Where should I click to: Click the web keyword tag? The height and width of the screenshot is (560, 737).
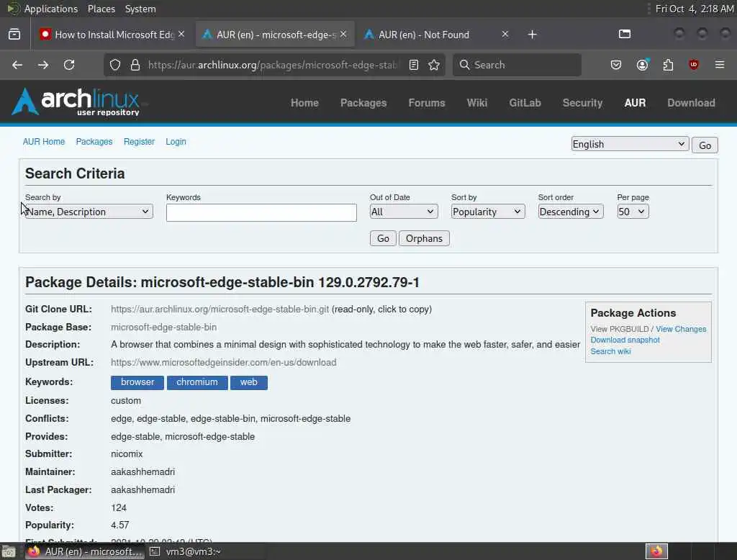click(248, 382)
